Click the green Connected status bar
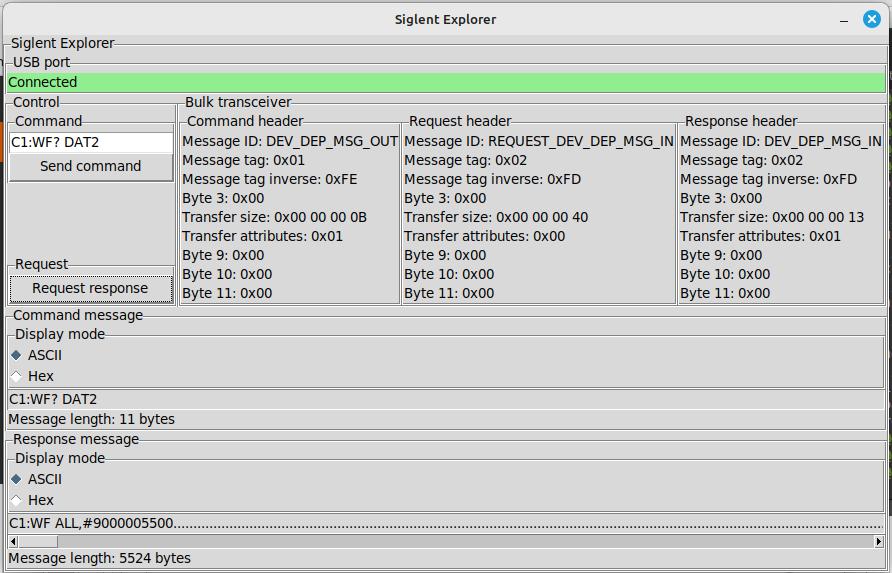The width and height of the screenshot is (892, 573). pyautogui.click(x=446, y=82)
